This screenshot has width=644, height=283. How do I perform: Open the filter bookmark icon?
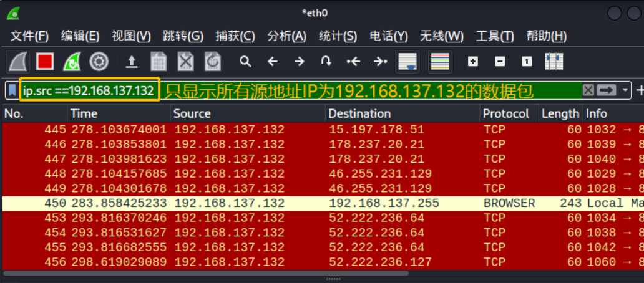coord(12,90)
